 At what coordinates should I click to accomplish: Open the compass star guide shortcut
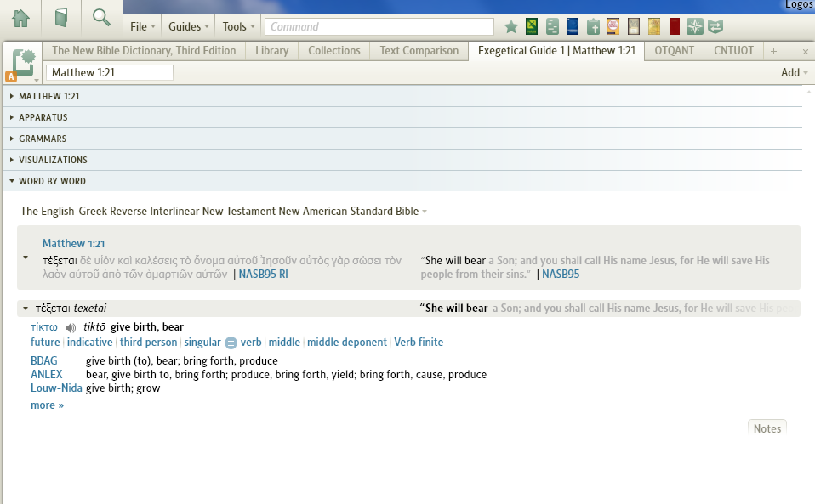pos(694,26)
